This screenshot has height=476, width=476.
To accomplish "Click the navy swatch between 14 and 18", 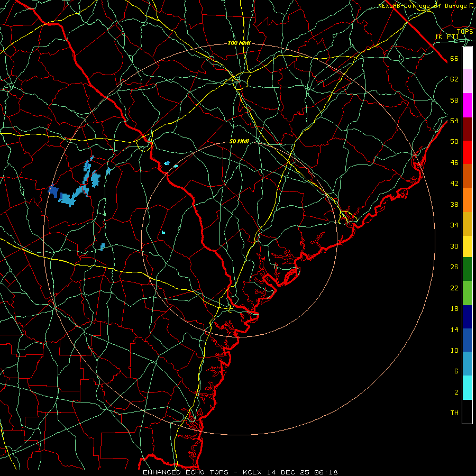I will [x=467, y=317].
